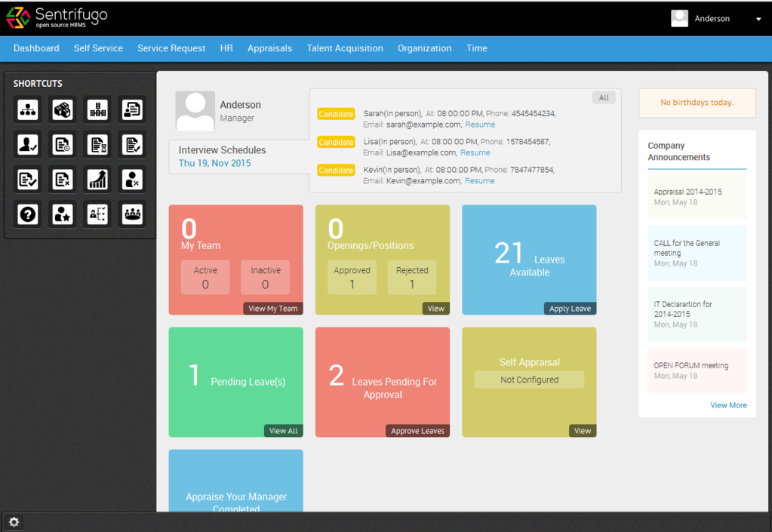772x532 pixels.
Task: Open the person with checkmark shortcut
Action: click(x=28, y=145)
